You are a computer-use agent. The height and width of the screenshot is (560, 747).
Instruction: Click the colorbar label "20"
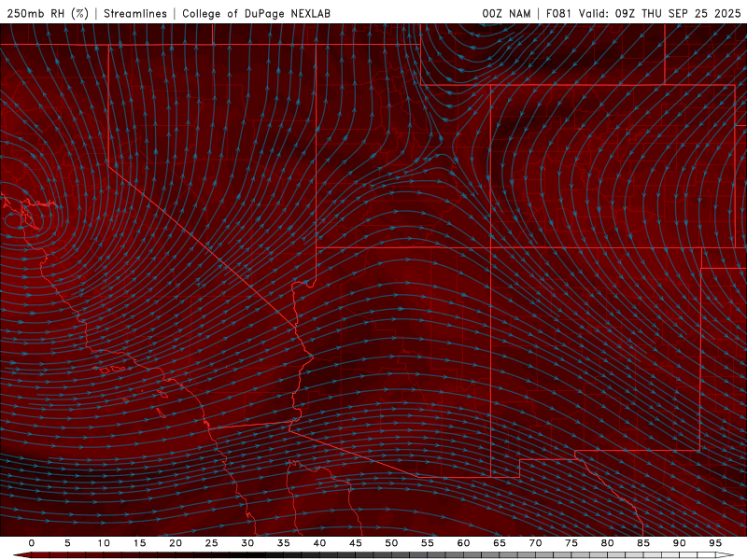[176, 543]
